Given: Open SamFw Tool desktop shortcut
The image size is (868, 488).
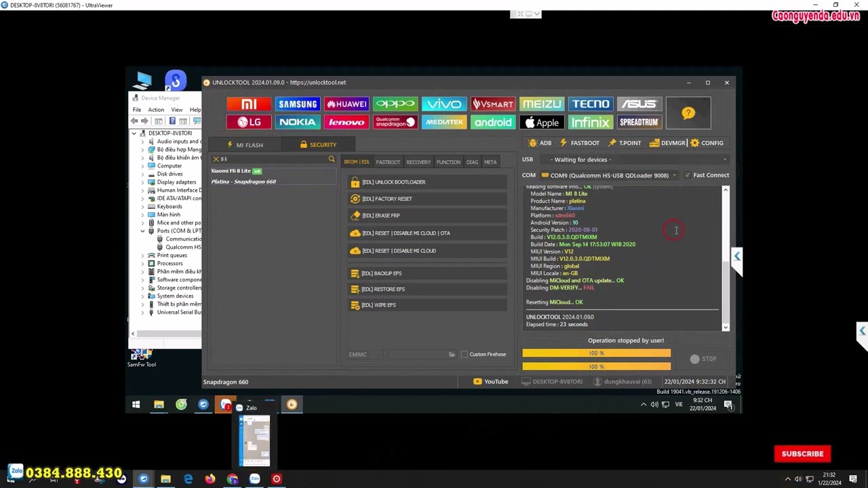Looking at the screenshot, I should (141, 358).
